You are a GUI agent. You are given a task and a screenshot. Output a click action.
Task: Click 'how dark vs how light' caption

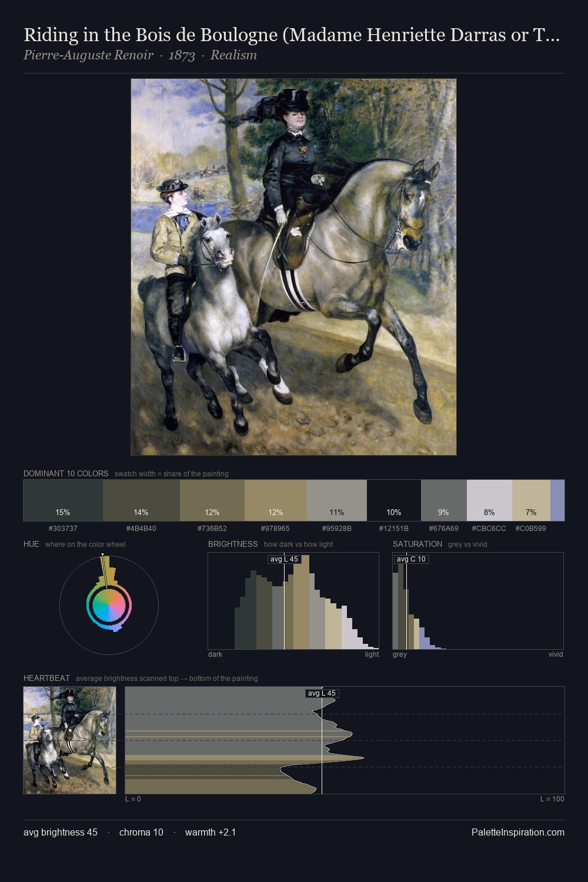(299, 544)
